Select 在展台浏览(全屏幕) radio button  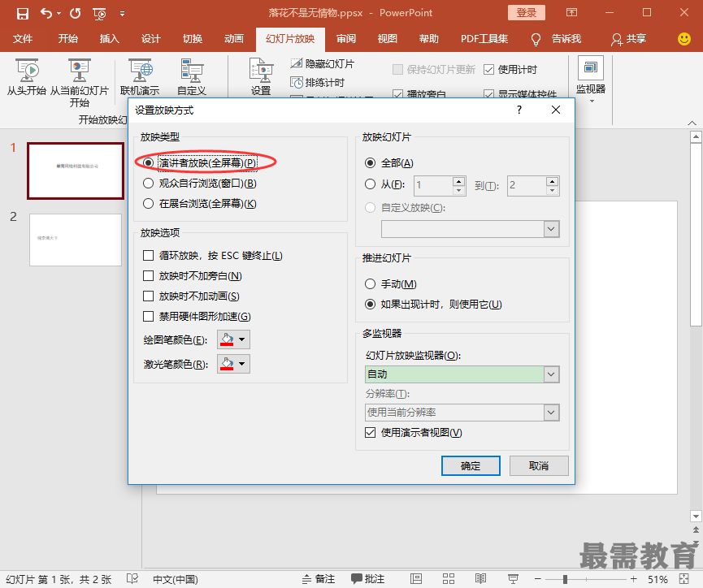148,204
